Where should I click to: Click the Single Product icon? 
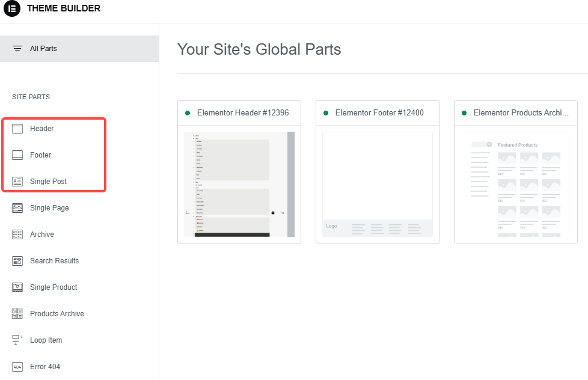click(x=17, y=287)
